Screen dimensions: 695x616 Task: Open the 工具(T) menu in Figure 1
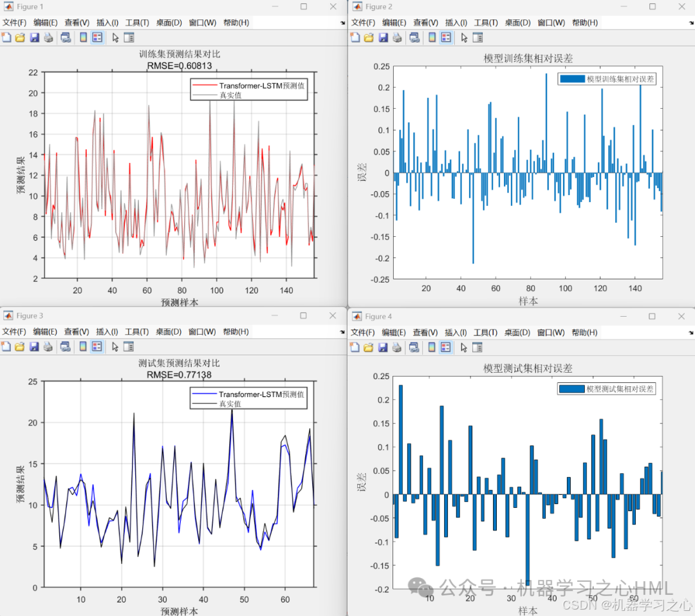[x=137, y=23]
